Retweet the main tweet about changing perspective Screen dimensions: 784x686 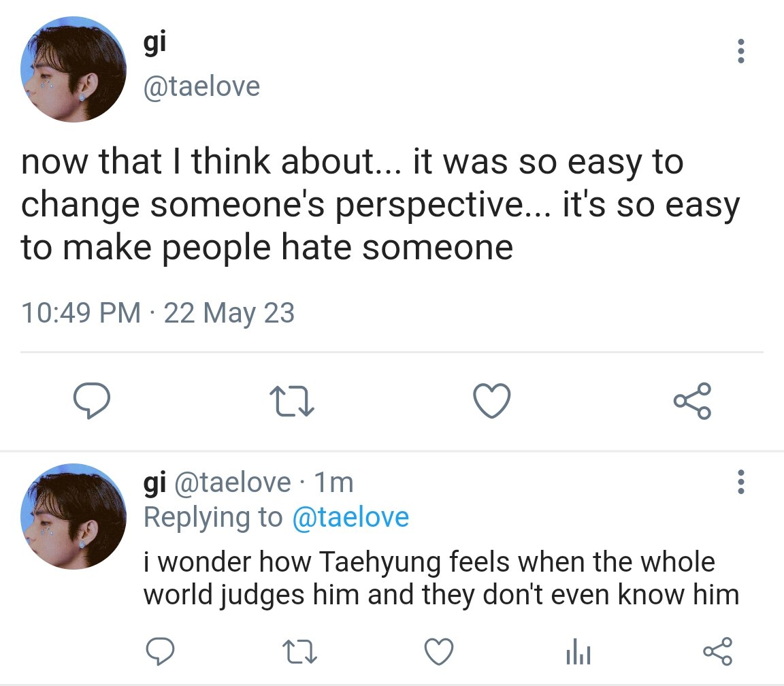click(x=292, y=401)
